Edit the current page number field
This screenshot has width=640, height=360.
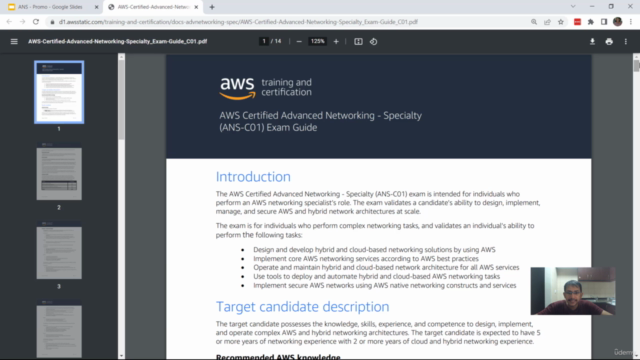coord(264,41)
